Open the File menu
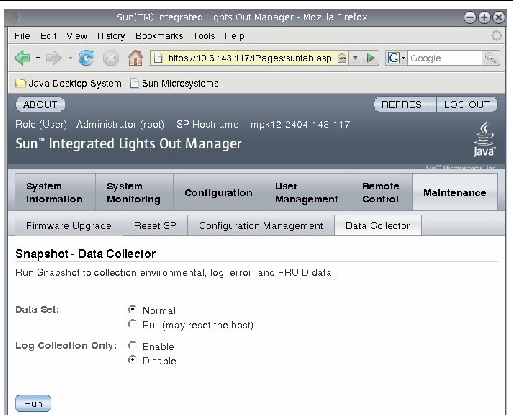Screen dimensions: 513x416 (x=22, y=36)
